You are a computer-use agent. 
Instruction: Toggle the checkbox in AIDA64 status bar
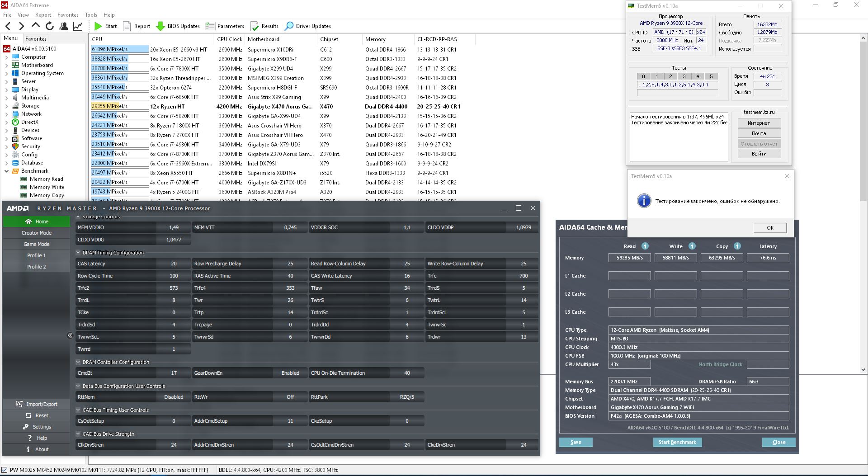coord(5,470)
